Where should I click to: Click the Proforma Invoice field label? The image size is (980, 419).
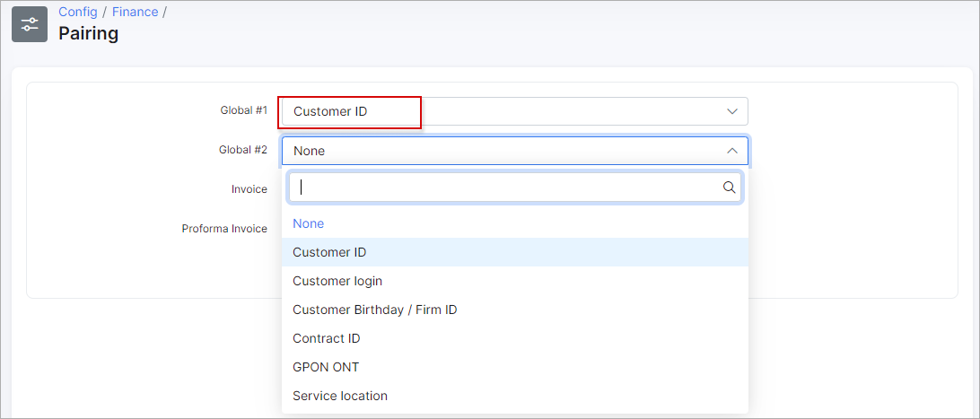[224, 229]
